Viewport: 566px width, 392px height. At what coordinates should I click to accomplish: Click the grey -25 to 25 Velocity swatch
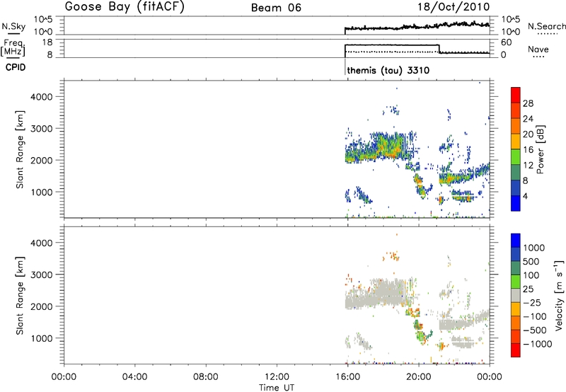pyautogui.click(x=516, y=296)
